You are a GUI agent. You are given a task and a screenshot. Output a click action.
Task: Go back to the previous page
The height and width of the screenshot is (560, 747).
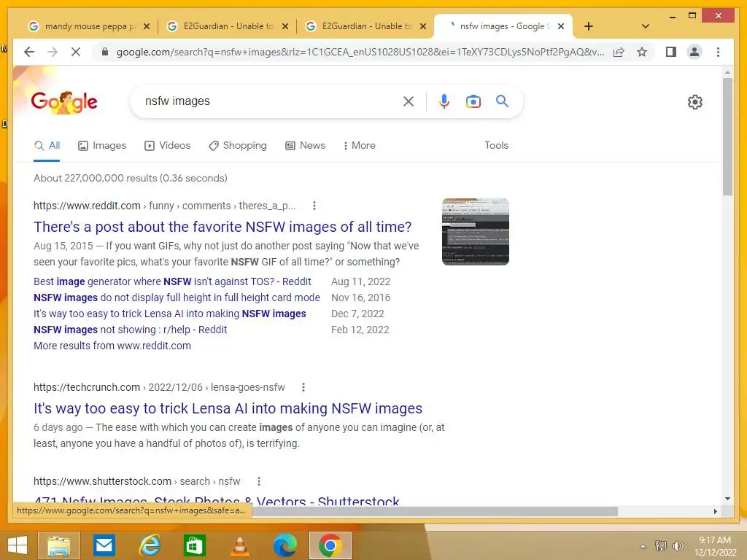(x=29, y=52)
